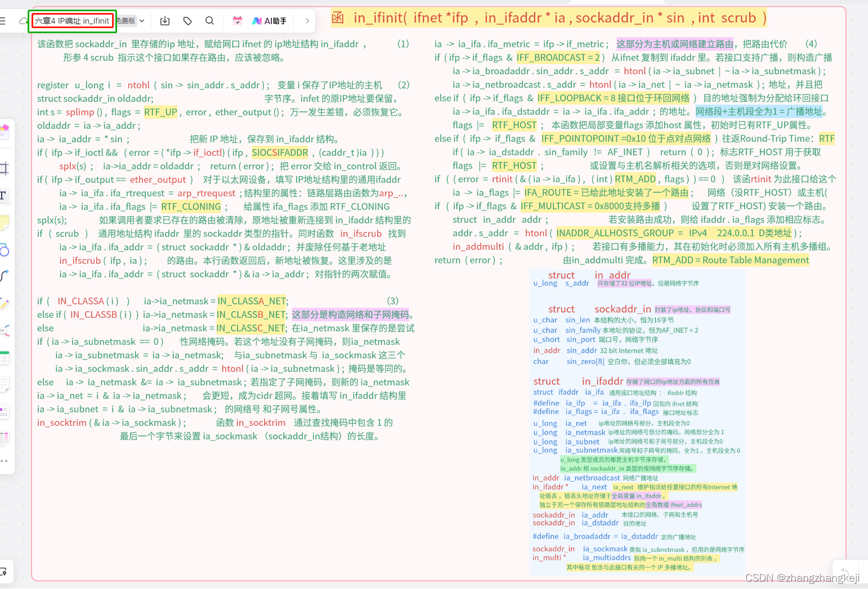Select the yellow Sticky note tool

[x=4, y=222]
